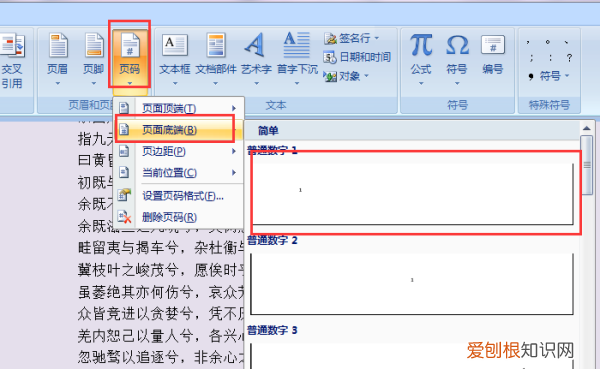Open the Omega Symbol (符号) gallery
The height and width of the screenshot is (369, 600).
[x=457, y=58]
